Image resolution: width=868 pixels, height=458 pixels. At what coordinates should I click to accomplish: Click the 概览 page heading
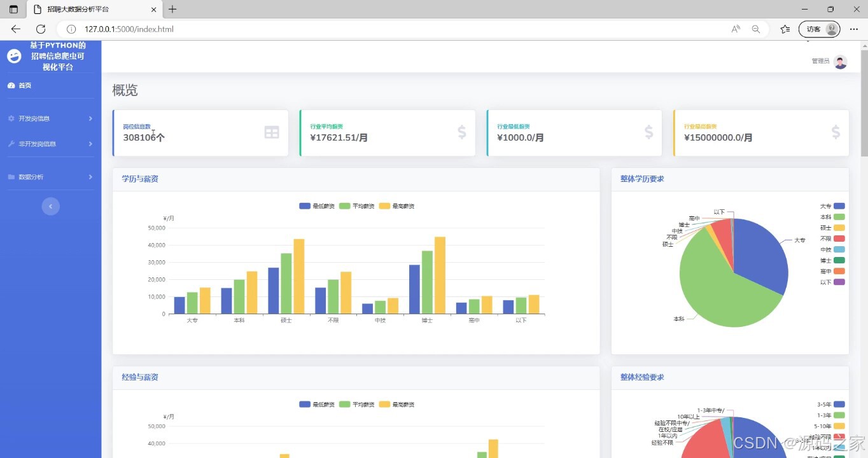[x=125, y=90]
